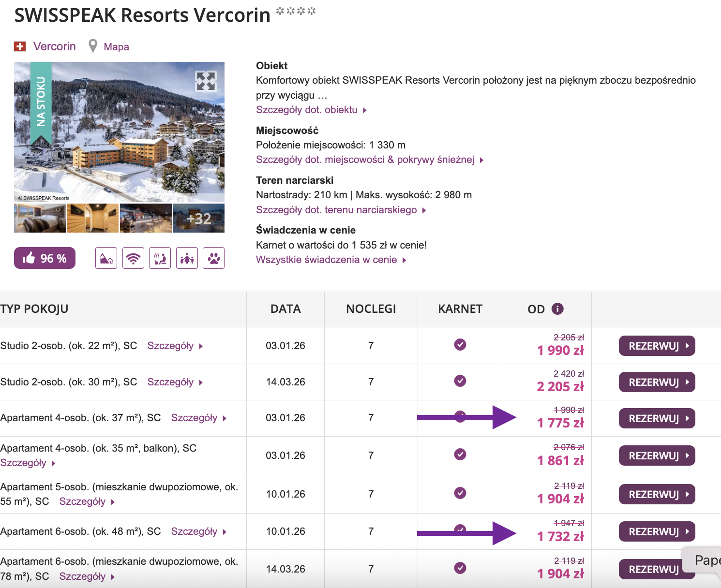Click Rezerwuj for the 1 775 zł apartment
The image size is (721, 588).
click(657, 418)
